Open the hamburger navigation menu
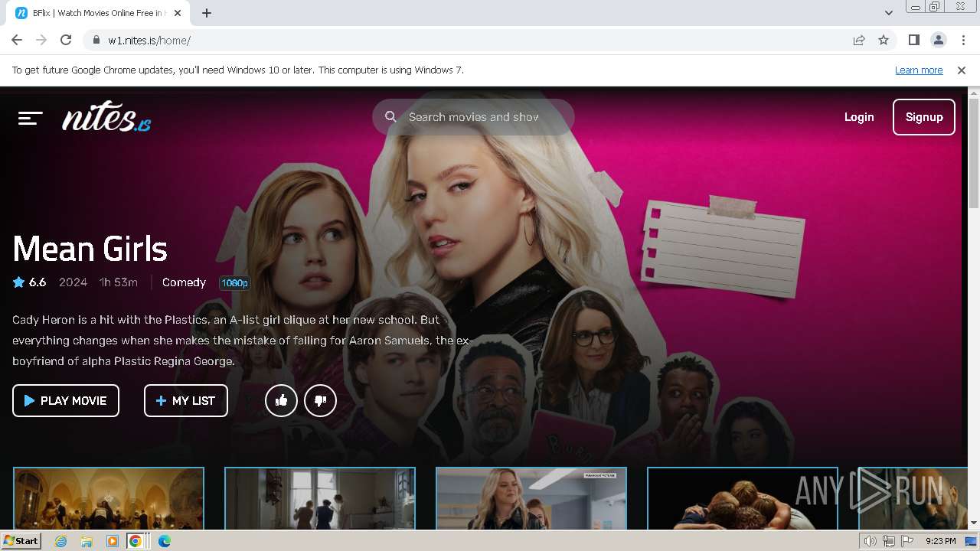Screen dimensions: 980x551 pos(30,118)
